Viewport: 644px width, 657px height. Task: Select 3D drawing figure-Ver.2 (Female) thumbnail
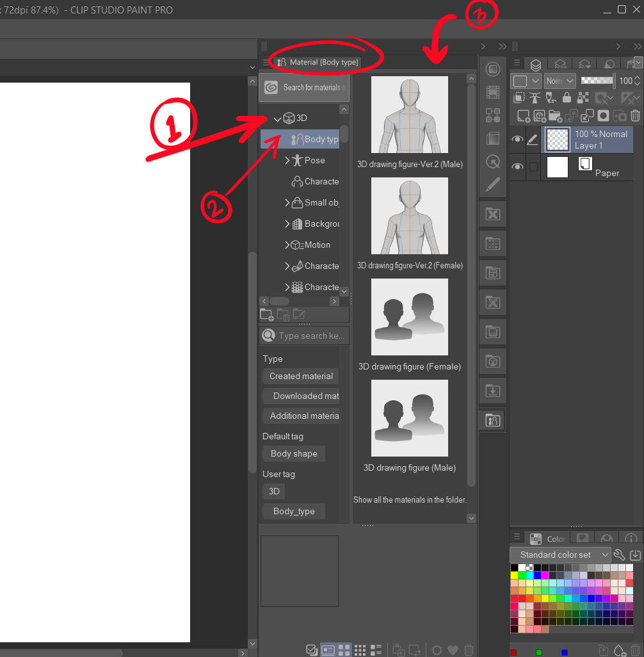click(x=409, y=216)
